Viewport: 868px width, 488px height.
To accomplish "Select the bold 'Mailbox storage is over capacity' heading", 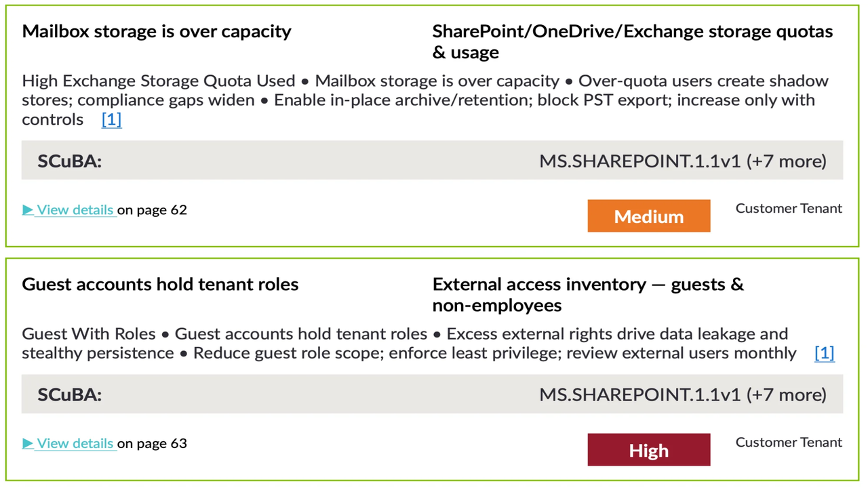I will [x=157, y=31].
